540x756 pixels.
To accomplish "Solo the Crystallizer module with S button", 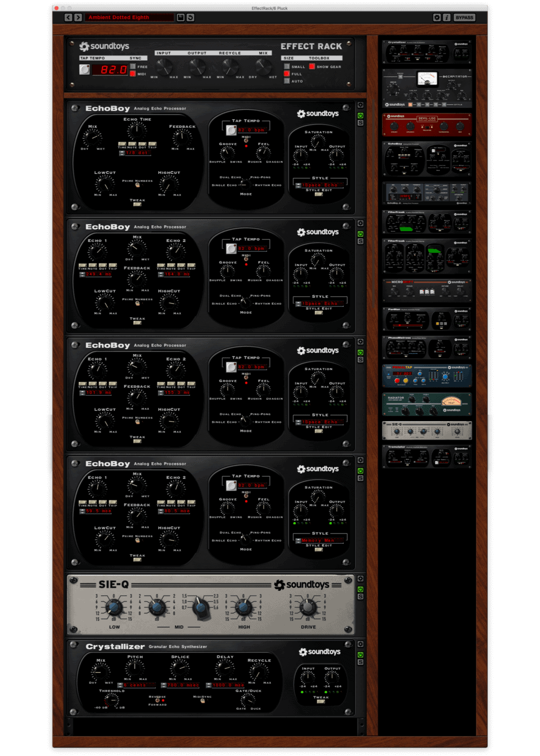I will point(360,662).
